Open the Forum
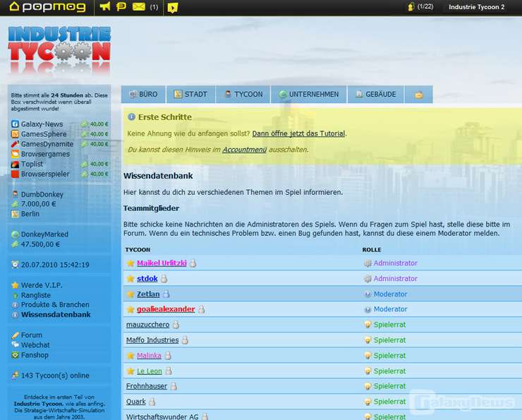The image size is (522, 420). tap(32, 335)
